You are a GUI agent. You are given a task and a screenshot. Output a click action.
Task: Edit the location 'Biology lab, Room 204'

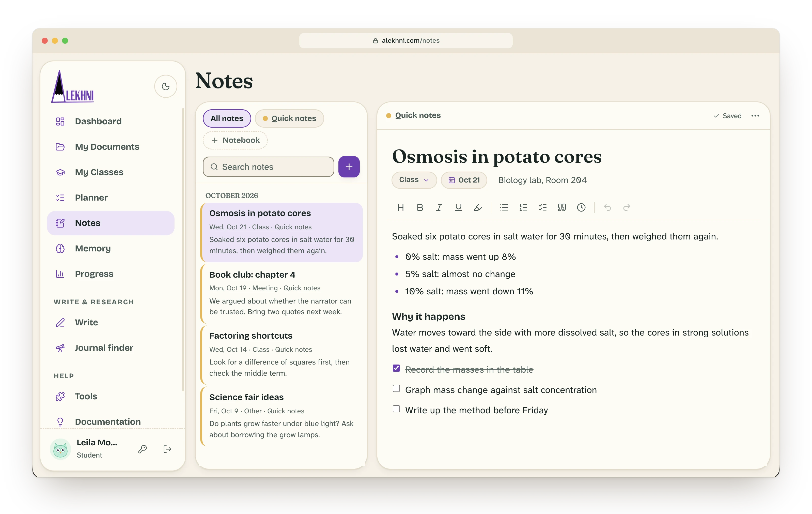542,180
